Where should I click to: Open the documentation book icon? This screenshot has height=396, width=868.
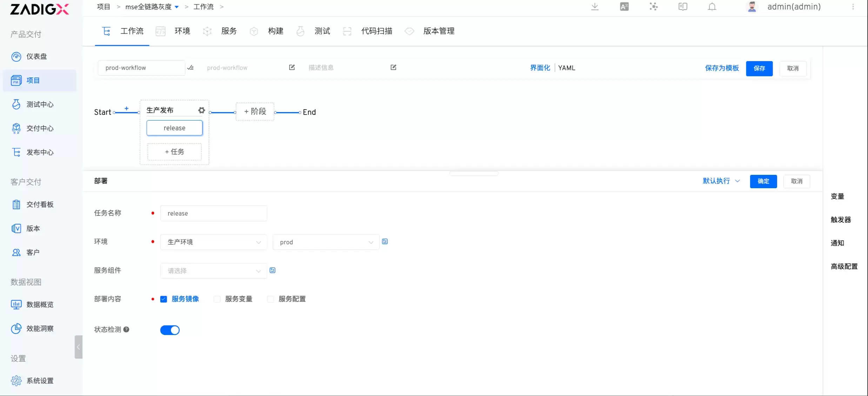683,7
